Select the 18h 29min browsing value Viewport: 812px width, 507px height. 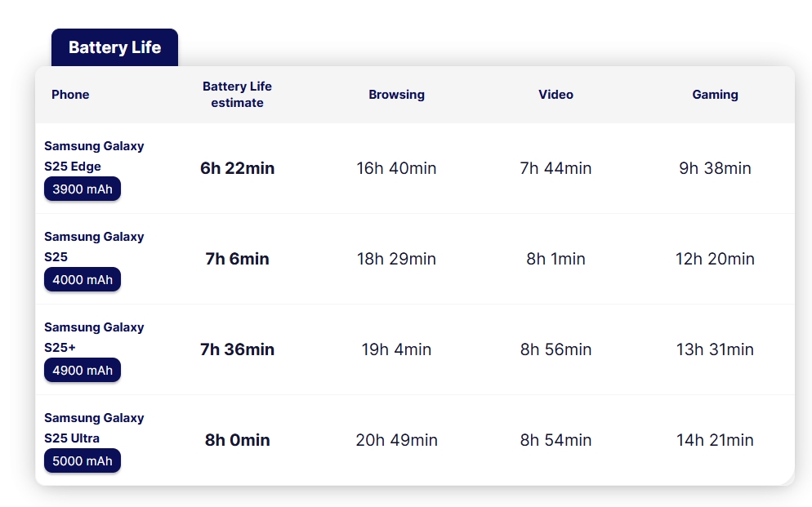click(x=397, y=259)
